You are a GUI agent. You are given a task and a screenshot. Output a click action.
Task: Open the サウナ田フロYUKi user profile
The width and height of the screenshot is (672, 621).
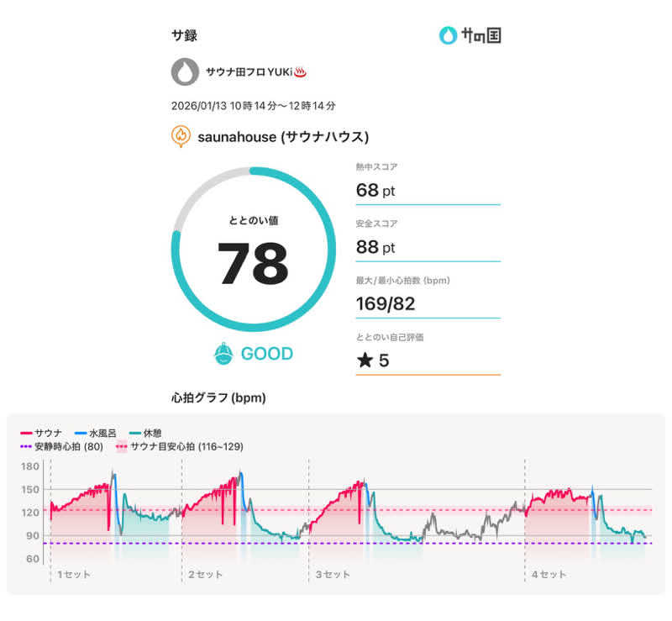248,72
